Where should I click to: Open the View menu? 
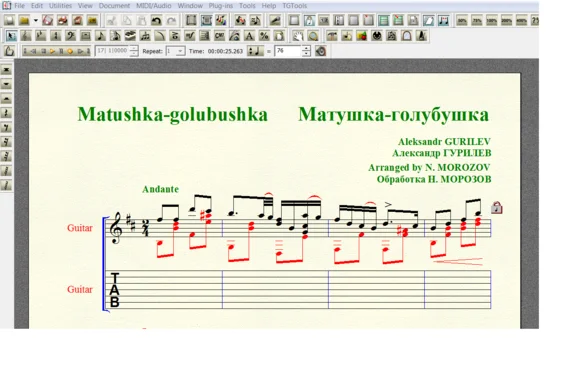(x=85, y=6)
